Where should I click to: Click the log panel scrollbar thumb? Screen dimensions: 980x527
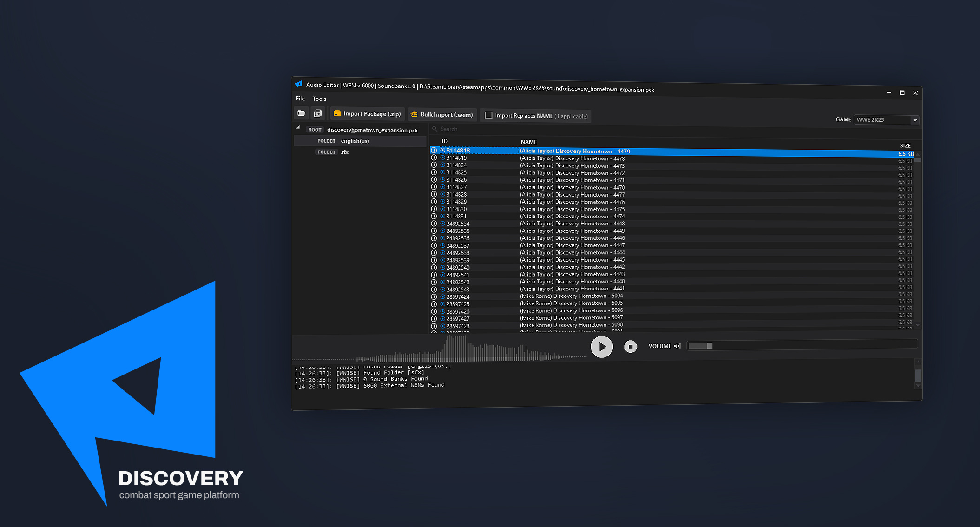pyautogui.click(x=918, y=375)
